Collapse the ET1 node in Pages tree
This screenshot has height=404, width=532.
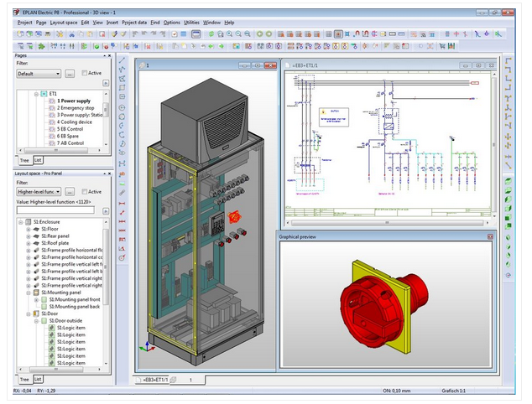(x=36, y=94)
